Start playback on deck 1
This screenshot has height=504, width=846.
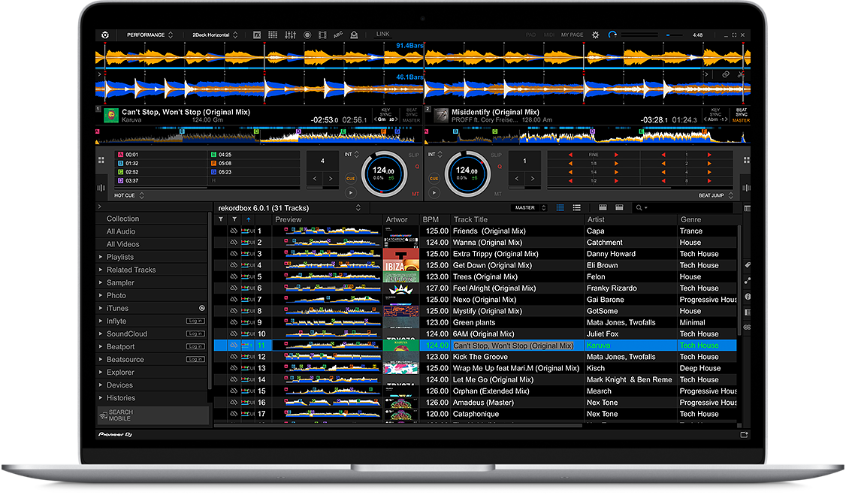[351, 192]
